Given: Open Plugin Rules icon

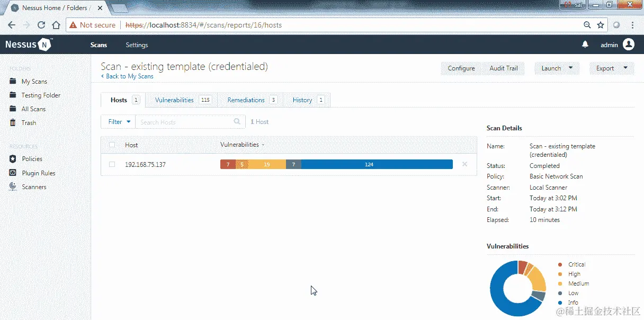Looking at the screenshot, I should [13, 173].
